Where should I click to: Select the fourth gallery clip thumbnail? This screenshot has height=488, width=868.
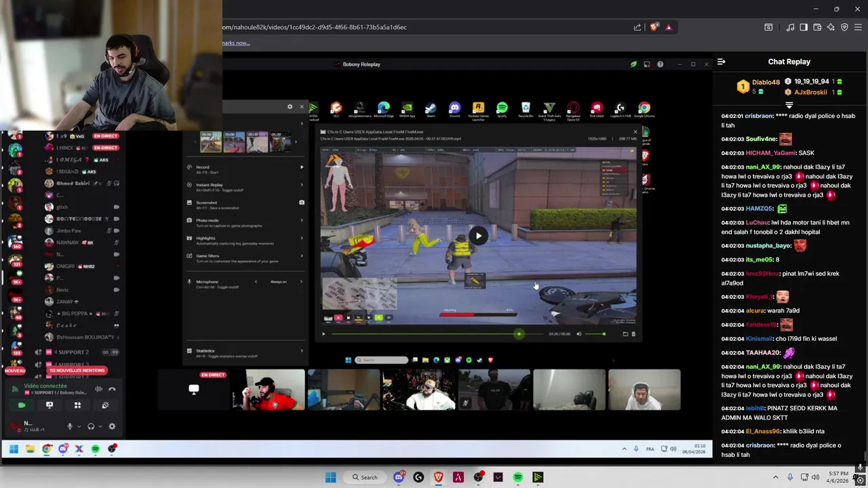tap(280, 142)
